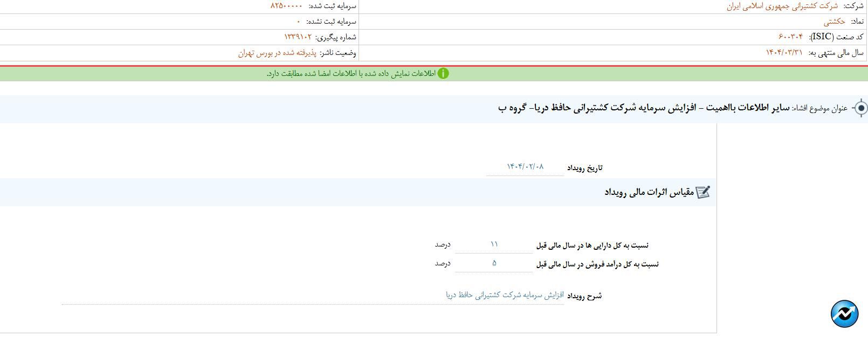Click the notepad icon next to مقیاس اثرات مالی رویداد
Screen dimensions: 868x337
703,192
